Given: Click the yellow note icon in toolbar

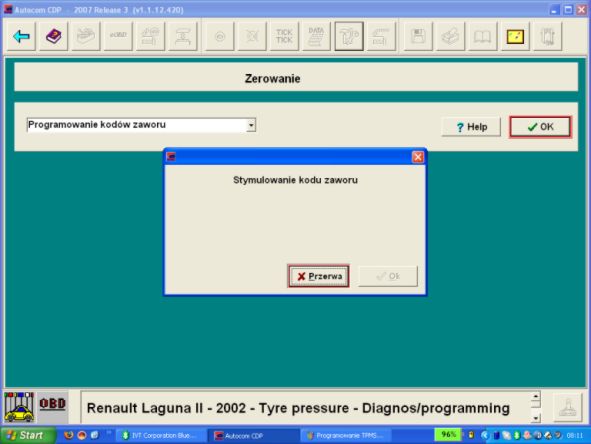Looking at the screenshot, I should pyautogui.click(x=515, y=37).
